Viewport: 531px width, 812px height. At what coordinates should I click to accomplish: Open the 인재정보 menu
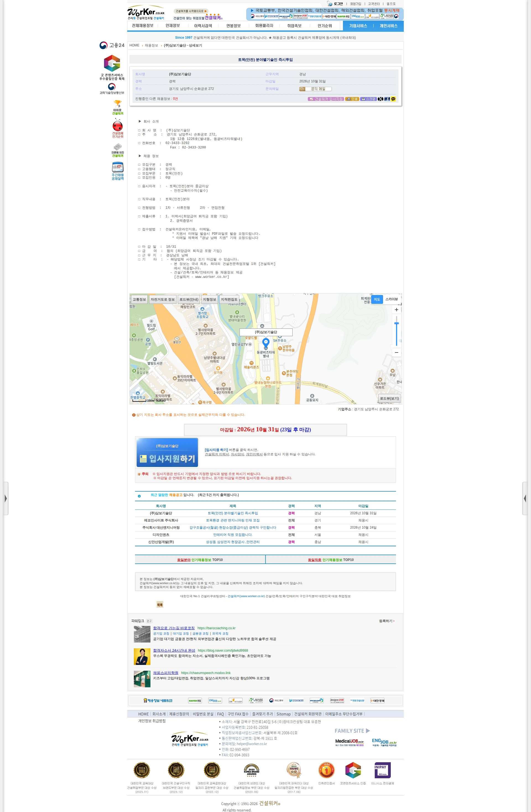(x=172, y=26)
